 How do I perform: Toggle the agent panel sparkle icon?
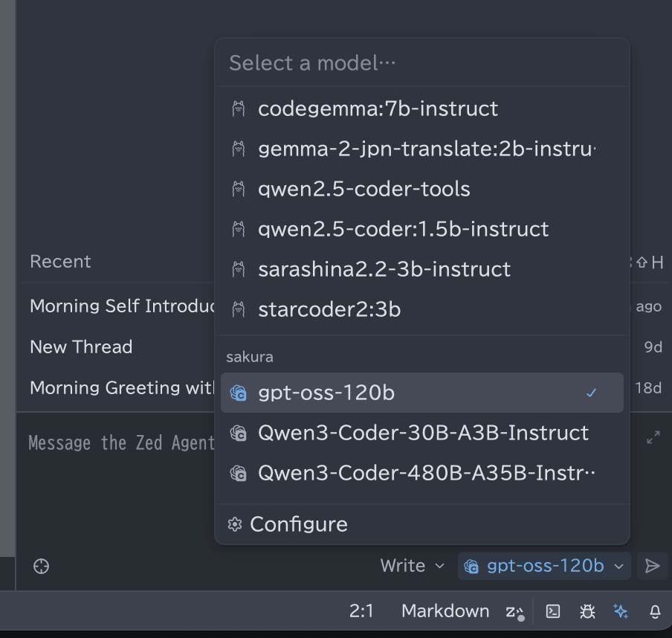pyautogui.click(x=621, y=611)
